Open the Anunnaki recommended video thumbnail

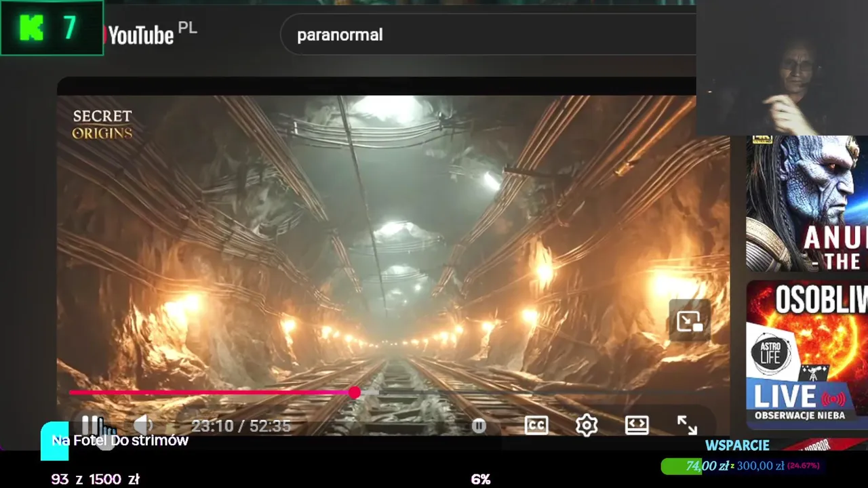(x=807, y=203)
